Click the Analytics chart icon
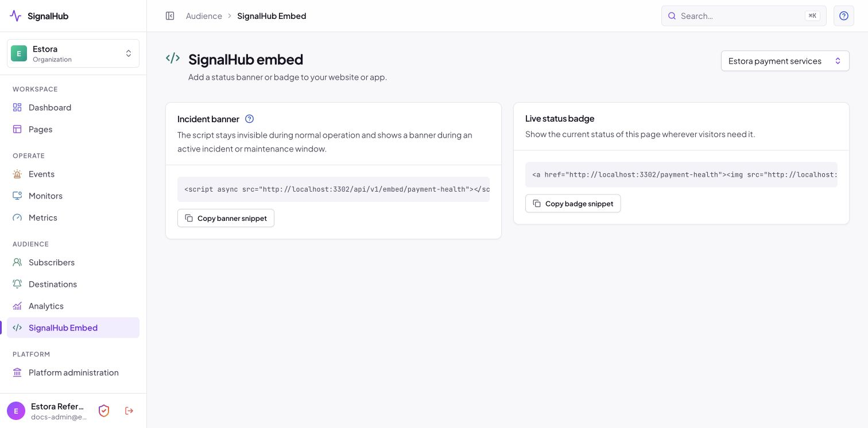The height and width of the screenshot is (428, 868). 17,306
